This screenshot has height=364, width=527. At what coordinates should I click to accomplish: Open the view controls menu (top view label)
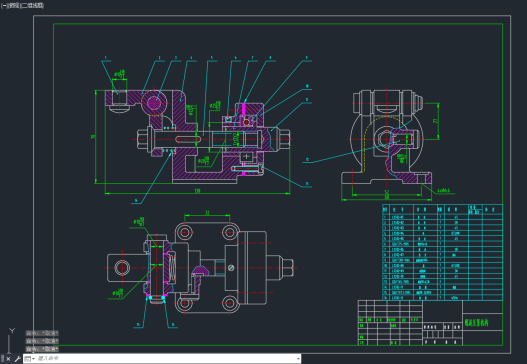(14, 6)
